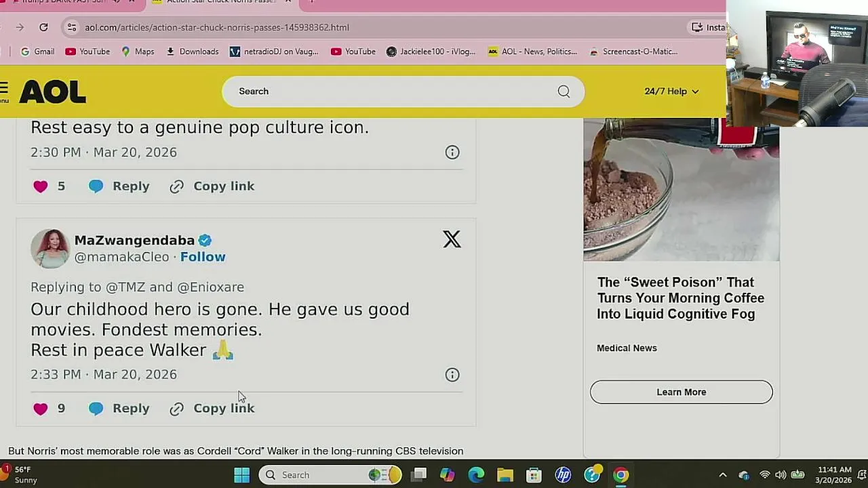Close the Action Star Chuck Norris tab
The image size is (868, 488).
click(288, 2)
